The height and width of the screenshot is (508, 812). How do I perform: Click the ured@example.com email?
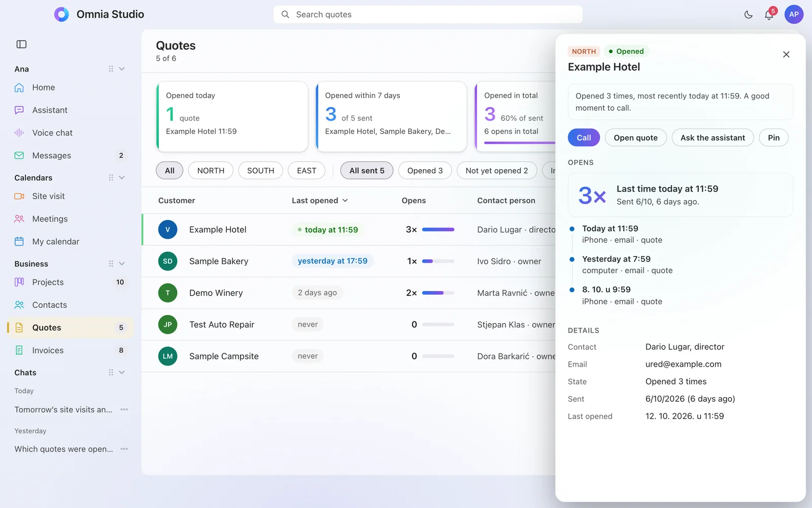[683, 364]
